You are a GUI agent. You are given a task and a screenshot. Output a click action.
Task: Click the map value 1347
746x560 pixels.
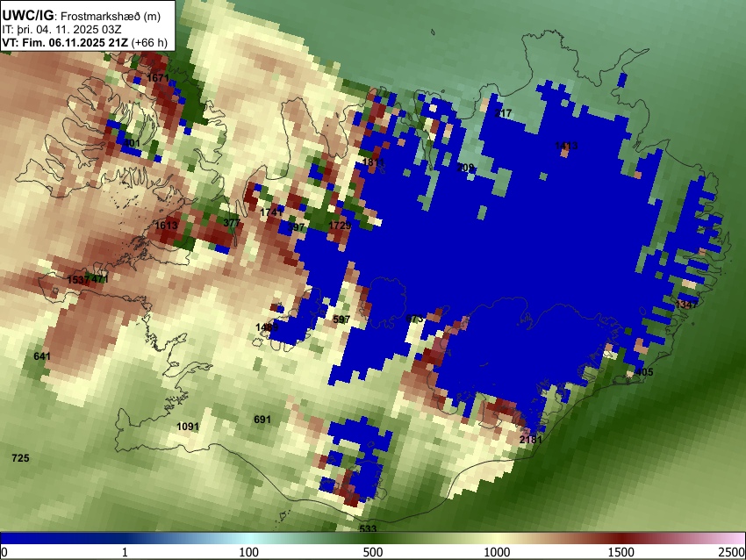coord(686,304)
